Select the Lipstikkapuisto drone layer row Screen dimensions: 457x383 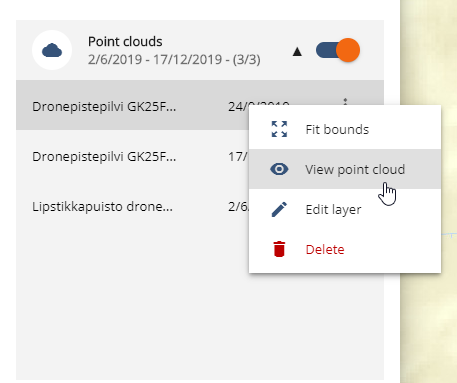(132, 206)
